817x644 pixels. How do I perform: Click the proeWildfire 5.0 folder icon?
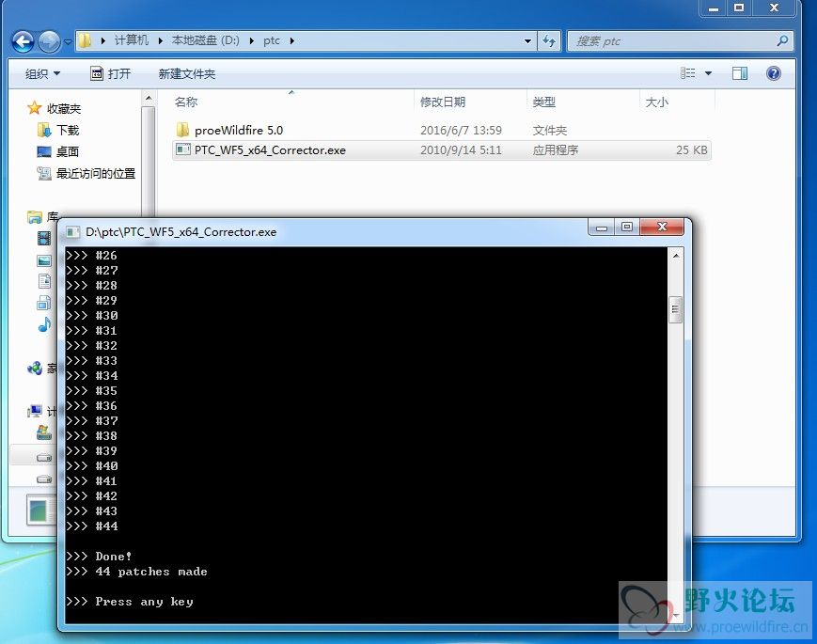[x=182, y=130]
